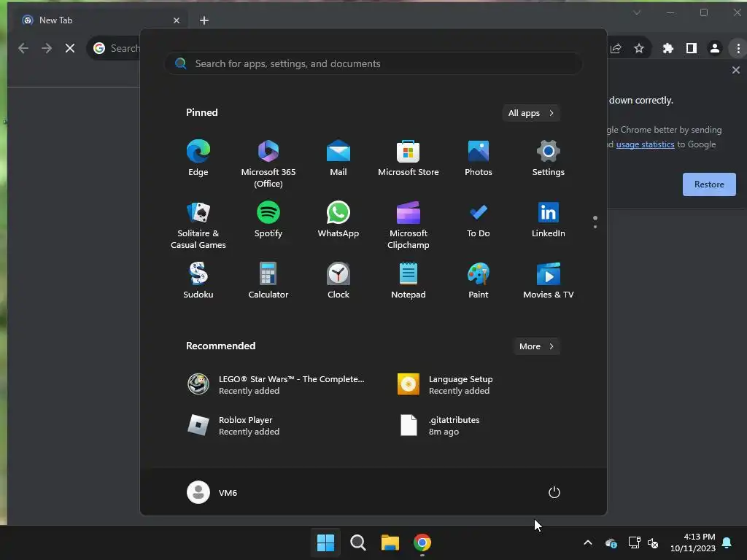Dismiss the Chrome restore bubble
Screen dimensions: 747x560
click(736, 70)
